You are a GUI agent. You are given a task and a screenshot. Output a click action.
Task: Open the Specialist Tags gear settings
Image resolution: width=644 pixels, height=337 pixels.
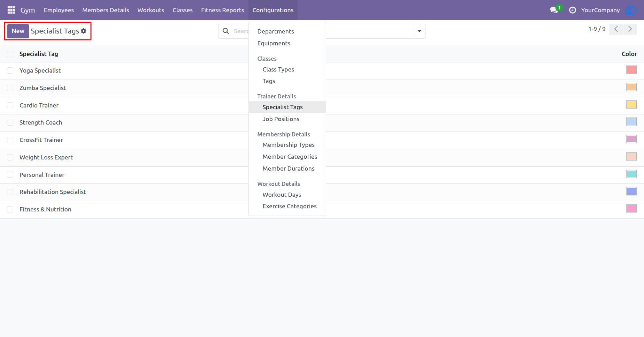pos(84,31)
